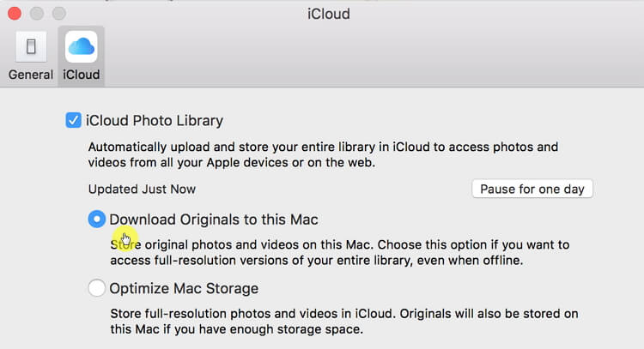Enable the Optimize Mac Storage radio button

pos(97,288)
